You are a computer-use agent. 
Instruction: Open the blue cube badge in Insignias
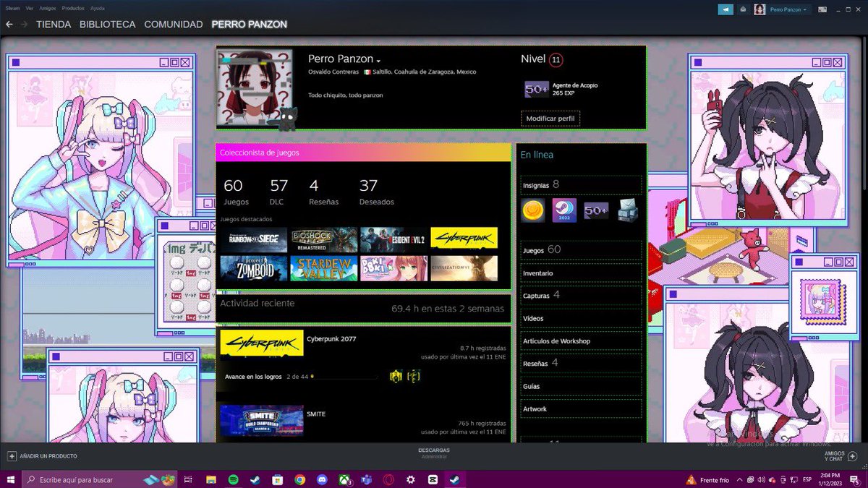tap(627, 210)
